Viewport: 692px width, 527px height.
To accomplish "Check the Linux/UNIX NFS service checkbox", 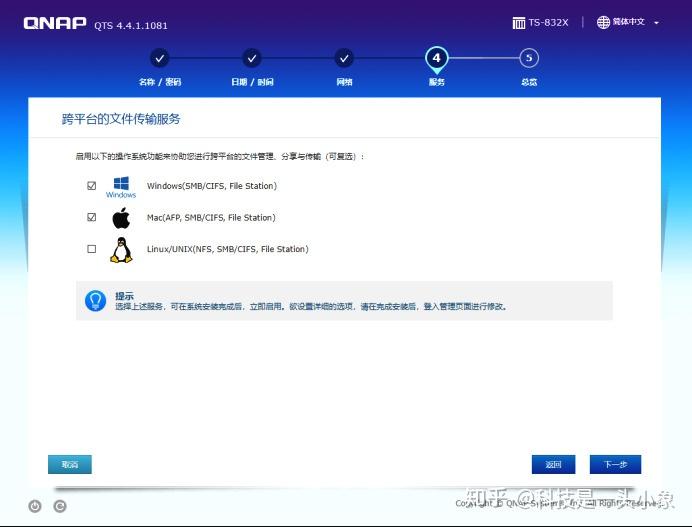I will [91, 249].
